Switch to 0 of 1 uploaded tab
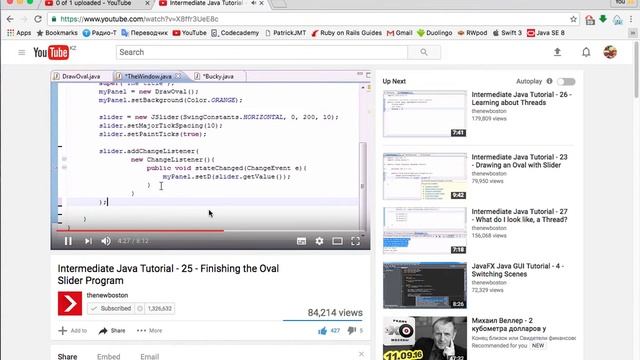This screenshot has height=360, width=640. 97,3
